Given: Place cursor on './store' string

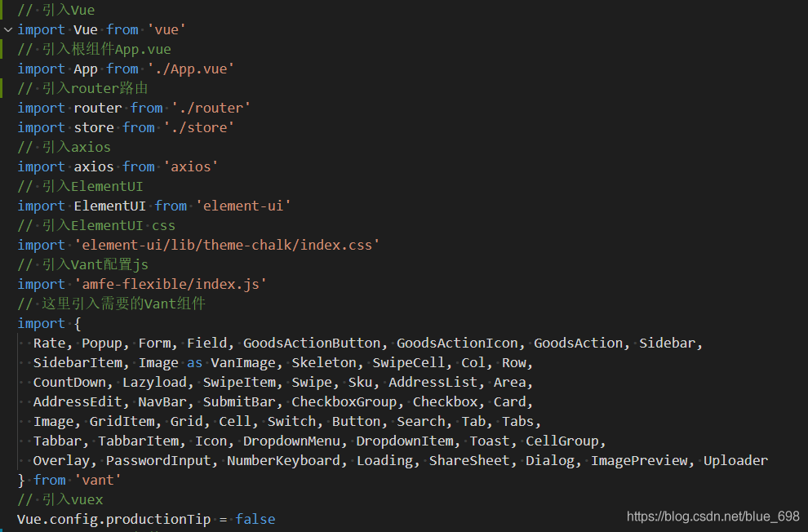Looking at the screenshot, I should coord(199,128).
